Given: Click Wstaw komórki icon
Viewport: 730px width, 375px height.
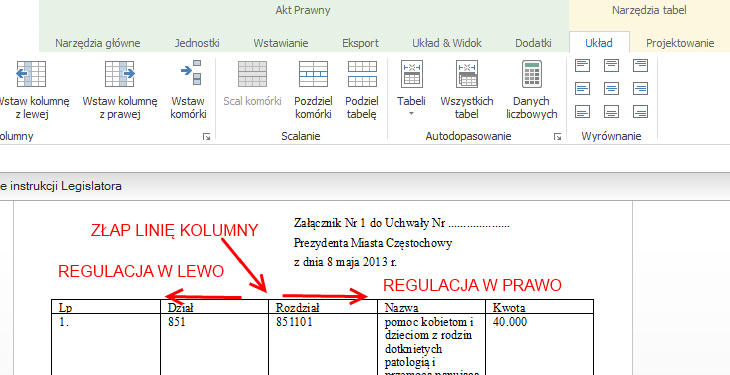Looking at the screenshot, I should 191,74.
